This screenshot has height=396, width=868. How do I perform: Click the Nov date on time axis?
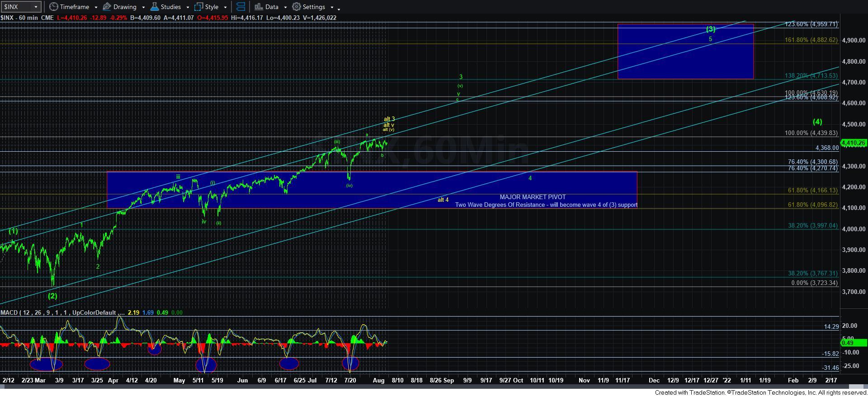point(584,380)
